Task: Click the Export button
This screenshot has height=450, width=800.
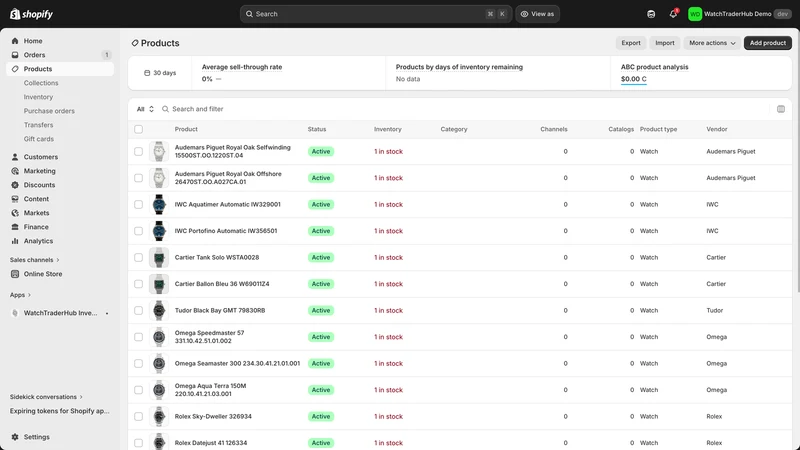Action: coord(631,43)
